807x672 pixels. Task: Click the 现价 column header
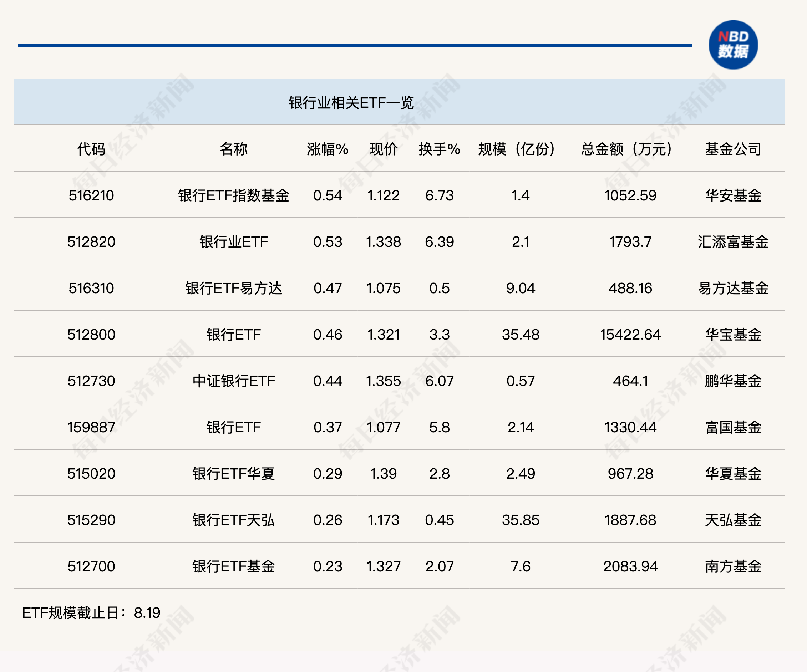[383, 149]
